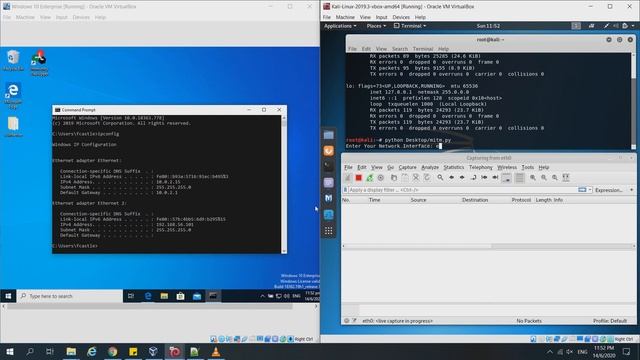
Task: Add display filter button with plus
Action: tap(631, 190)
